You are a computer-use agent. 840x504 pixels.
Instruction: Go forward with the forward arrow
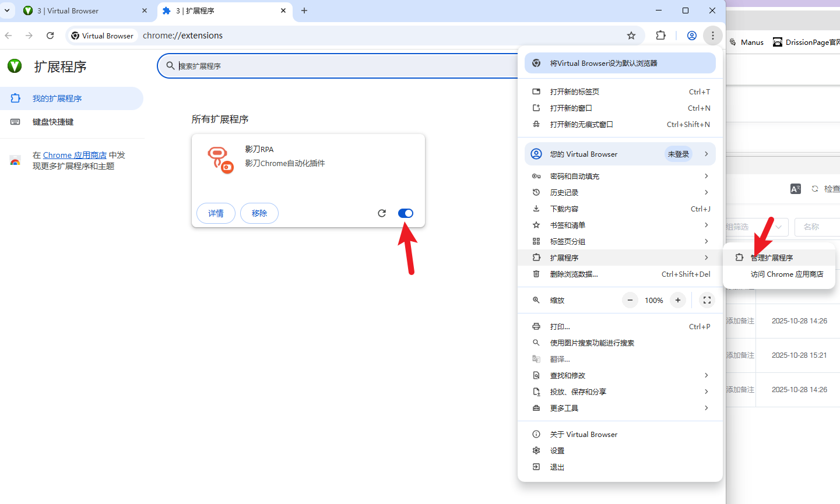coord(29,36)
